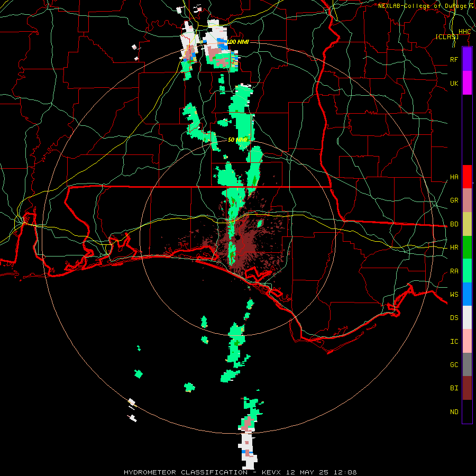
Task: Click the KEVX radar site center
Action: pos(238,237)
